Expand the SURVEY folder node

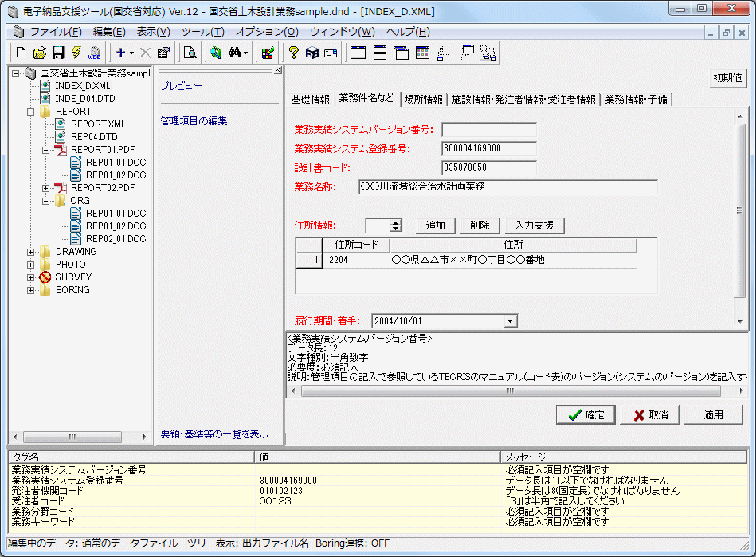coord(30,277)
